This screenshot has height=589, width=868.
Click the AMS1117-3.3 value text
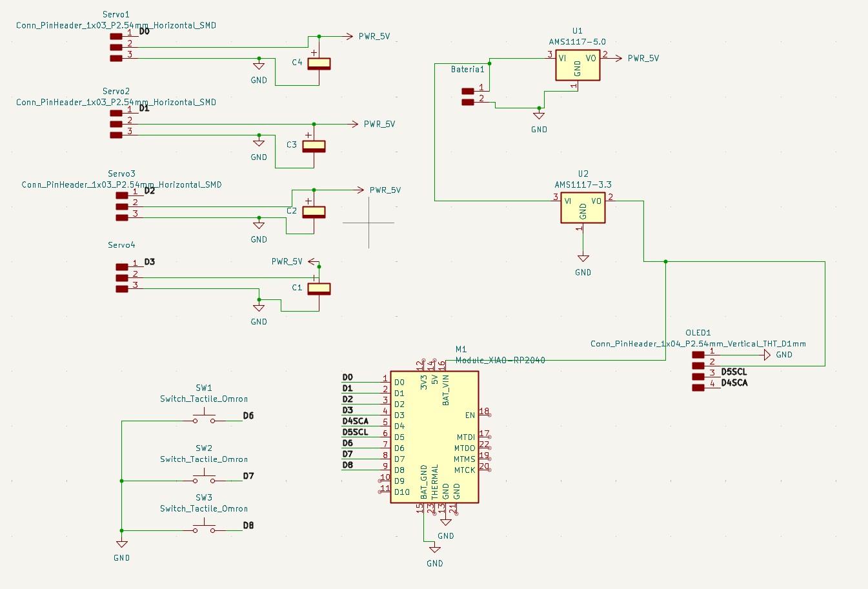583,185
